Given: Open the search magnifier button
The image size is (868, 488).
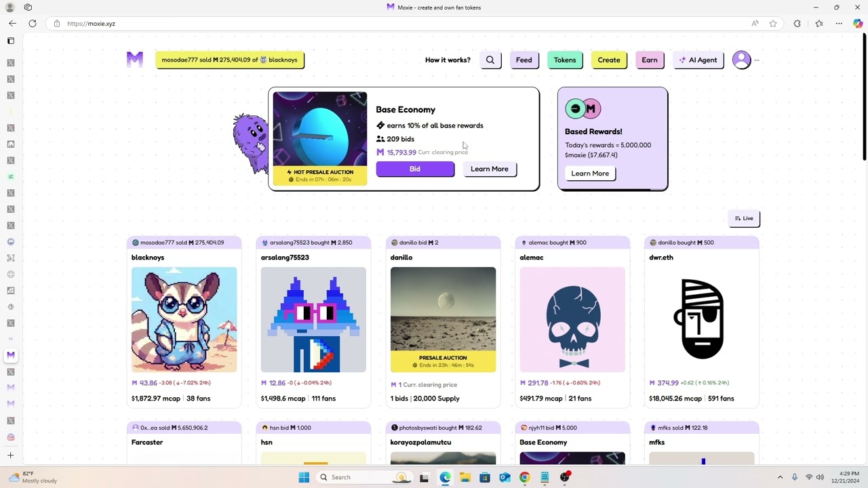Looking at the screenshot, I should point(490,60).
